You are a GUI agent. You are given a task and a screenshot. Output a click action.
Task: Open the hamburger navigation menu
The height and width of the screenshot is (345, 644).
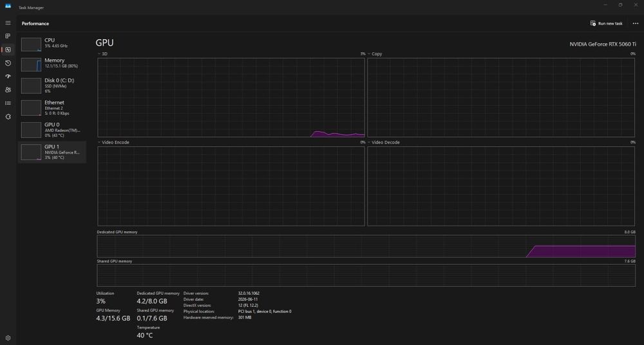pos(8,23)
